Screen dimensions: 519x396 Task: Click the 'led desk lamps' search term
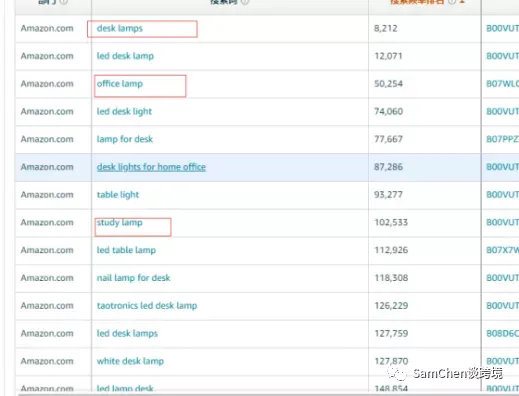click(x=127, y=333)
